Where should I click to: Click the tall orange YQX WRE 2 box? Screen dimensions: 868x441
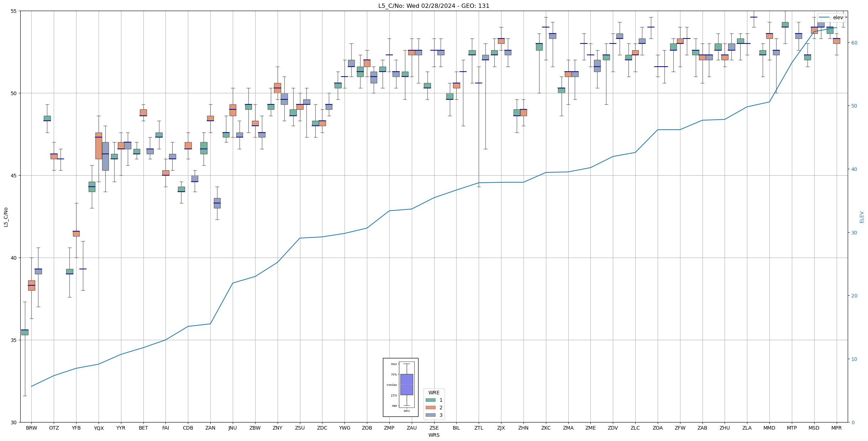pyautogui.click(x=99, y=146)
